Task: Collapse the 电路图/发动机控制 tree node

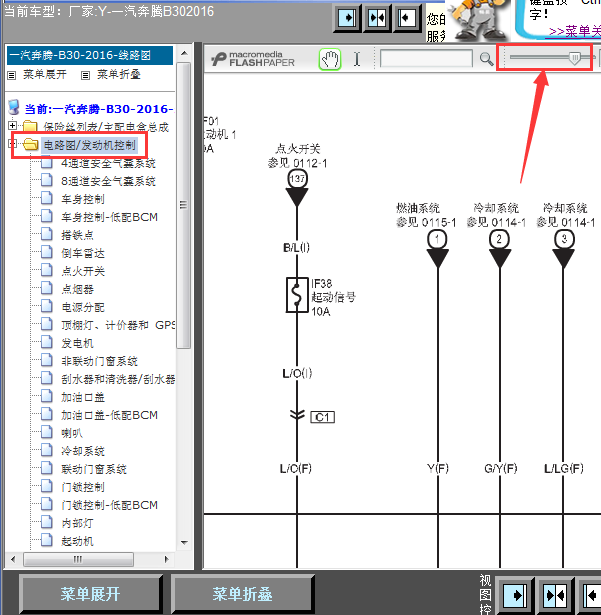Action: pyautogui.click(x=13, y=144)
